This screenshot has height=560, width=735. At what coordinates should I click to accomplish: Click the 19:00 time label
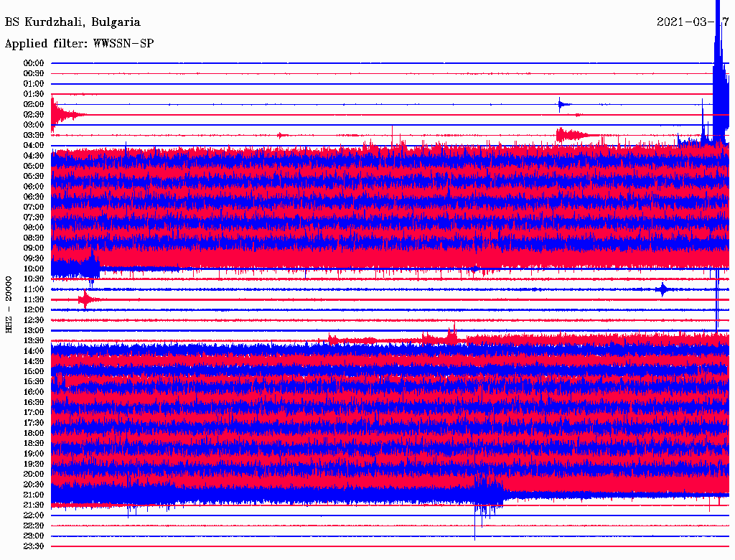point(34,454)
